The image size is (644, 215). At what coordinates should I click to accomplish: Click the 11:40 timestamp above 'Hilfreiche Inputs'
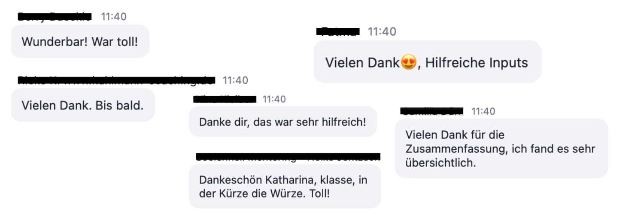click(x=382, y=31)
